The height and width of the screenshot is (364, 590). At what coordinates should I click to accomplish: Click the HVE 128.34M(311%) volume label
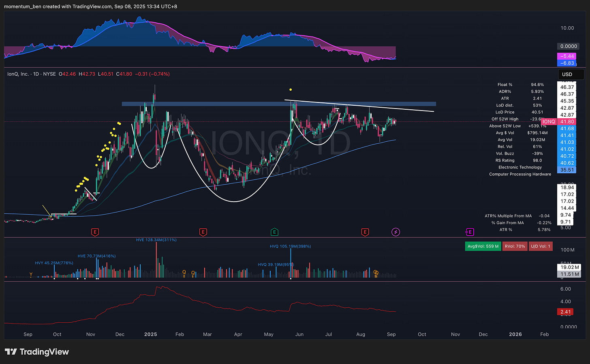point(156,240)
